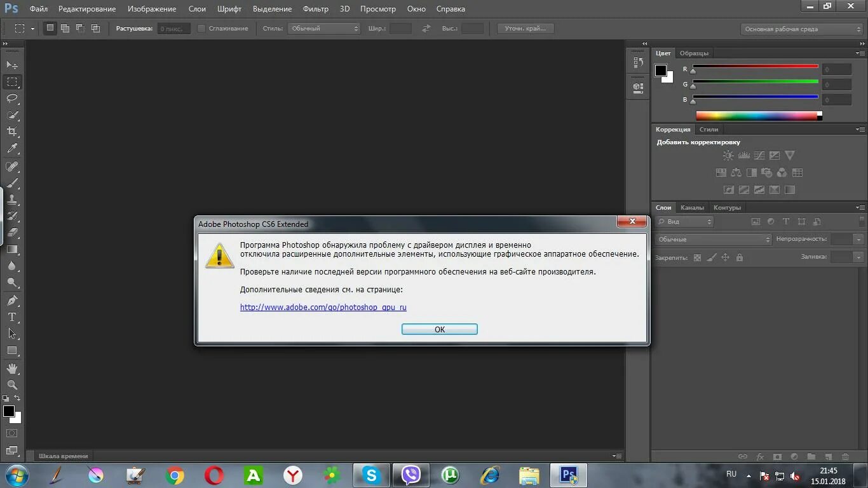Add Channel Mixer adjustment (three circles icon)
Viewport: 868px width, 488px height.
tap(782, 172)
